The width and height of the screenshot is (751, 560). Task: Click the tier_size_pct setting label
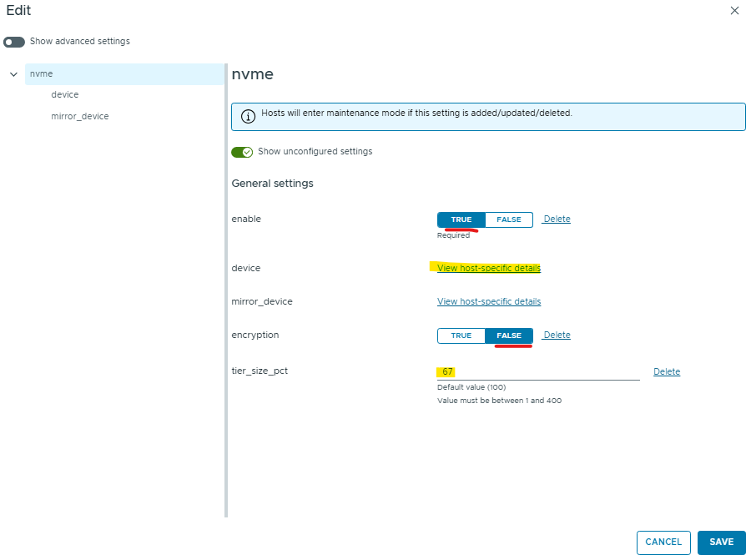pos(260,371)
